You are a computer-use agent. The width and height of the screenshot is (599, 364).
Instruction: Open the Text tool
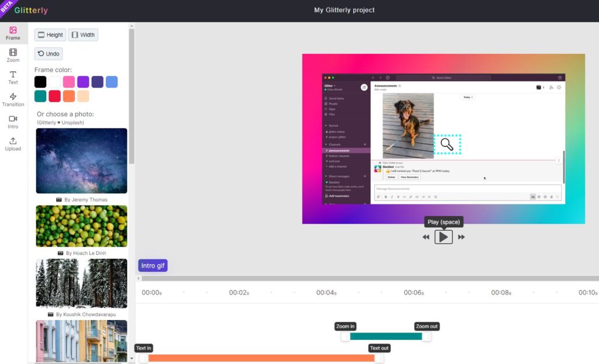pos(13,78)
